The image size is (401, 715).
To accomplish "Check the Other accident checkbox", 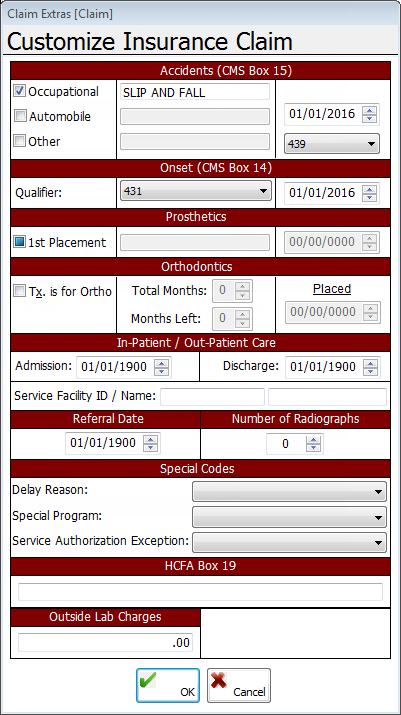I will 20,141.
